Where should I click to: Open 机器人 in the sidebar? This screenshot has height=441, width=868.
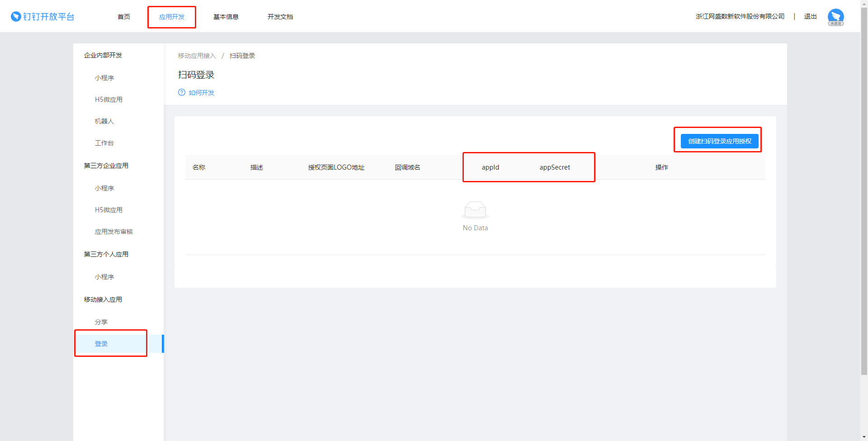104,121
